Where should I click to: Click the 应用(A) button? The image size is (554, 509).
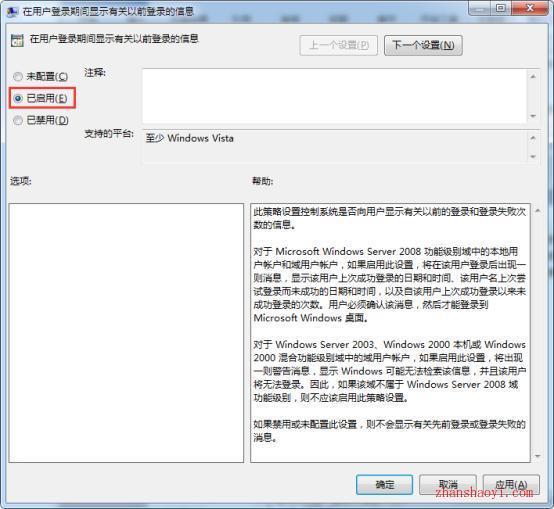pos(511,484)
